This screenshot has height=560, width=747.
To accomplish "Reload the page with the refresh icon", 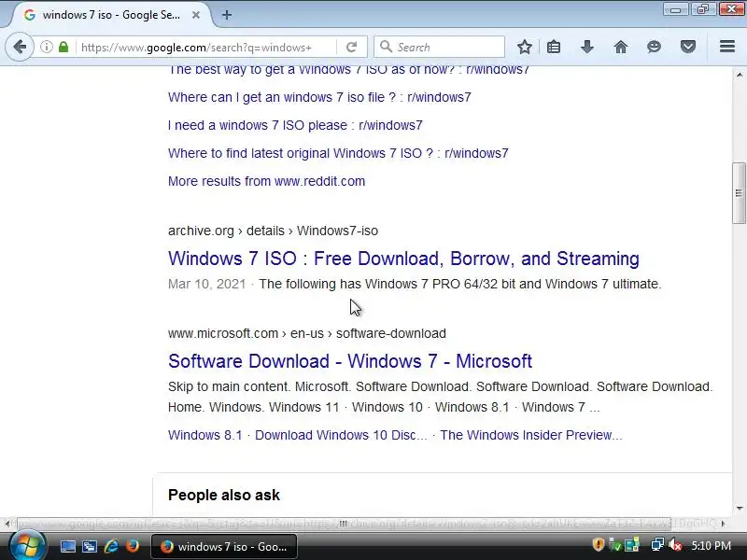I will (352, 47).
